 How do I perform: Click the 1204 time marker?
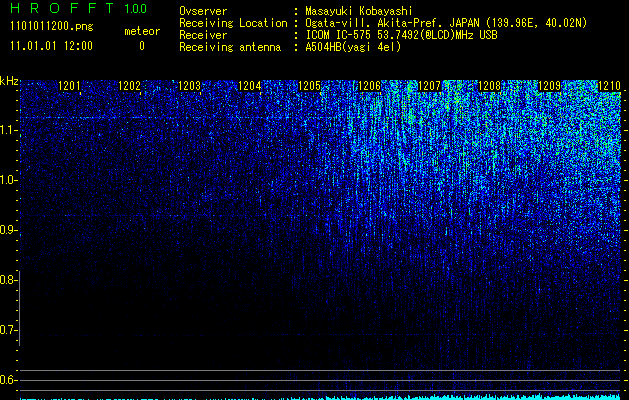click(x=250, y=86)
